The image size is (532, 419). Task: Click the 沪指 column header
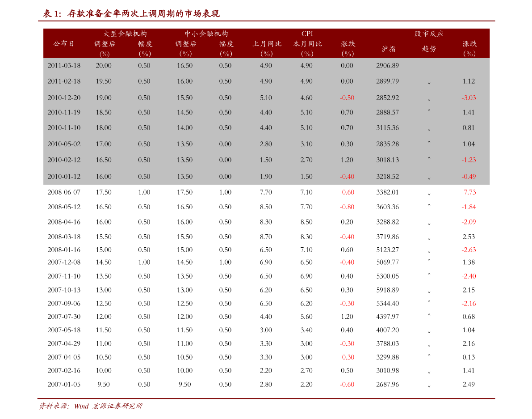point(388,49)
